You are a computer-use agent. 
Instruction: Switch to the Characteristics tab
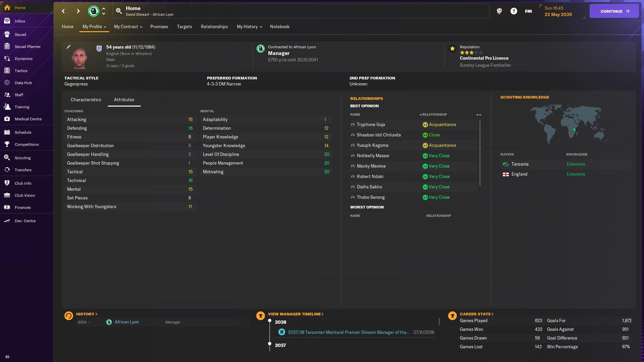86,100
